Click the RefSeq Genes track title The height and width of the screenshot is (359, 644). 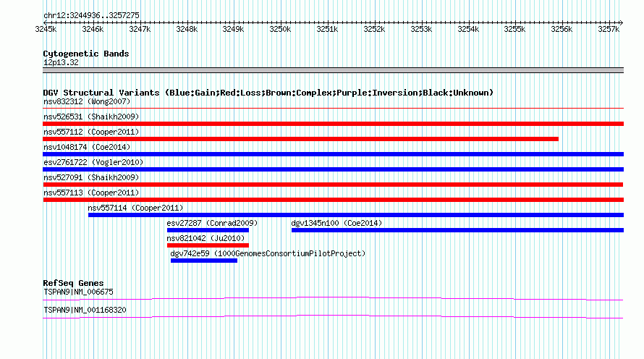[73, 283]
